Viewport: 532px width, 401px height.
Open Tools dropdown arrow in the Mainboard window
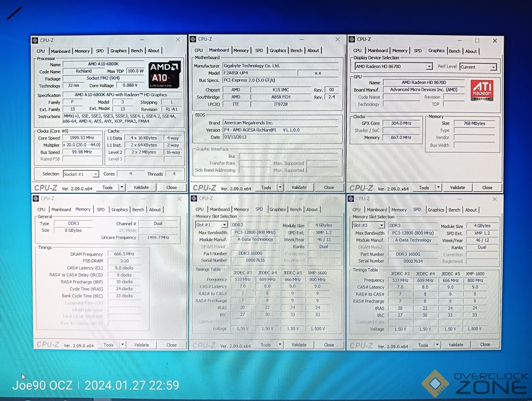coord(280,187)
